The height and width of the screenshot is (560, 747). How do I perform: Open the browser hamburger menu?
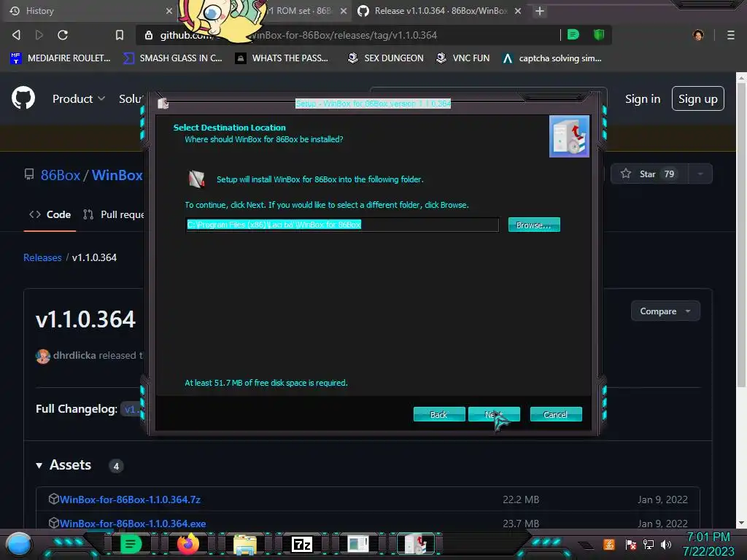[731, 35]
